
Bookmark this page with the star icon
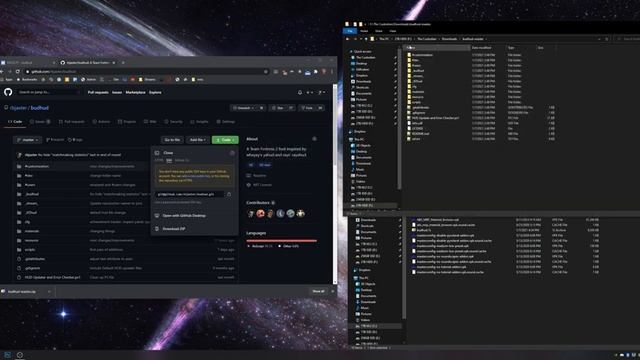coord(266,71)
